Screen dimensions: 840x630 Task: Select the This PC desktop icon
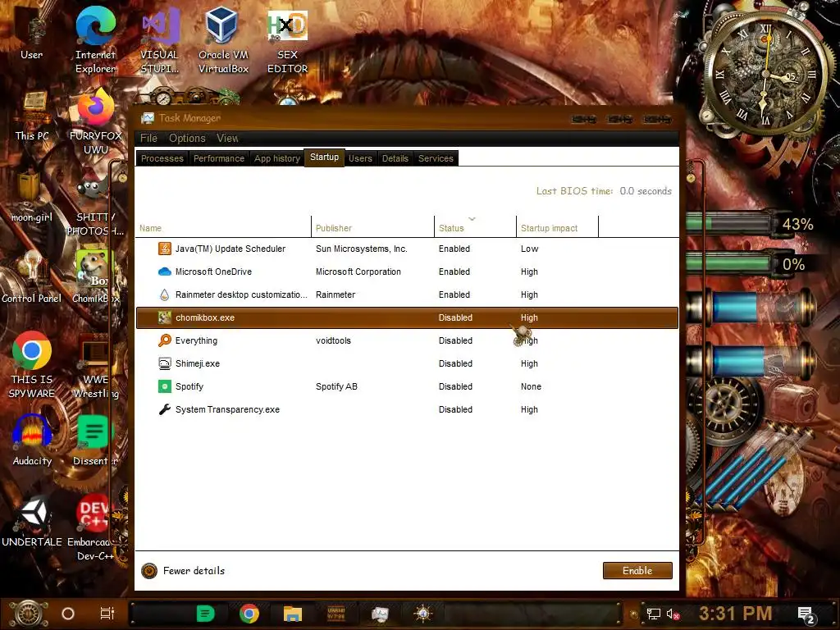[x=32, y=115]
